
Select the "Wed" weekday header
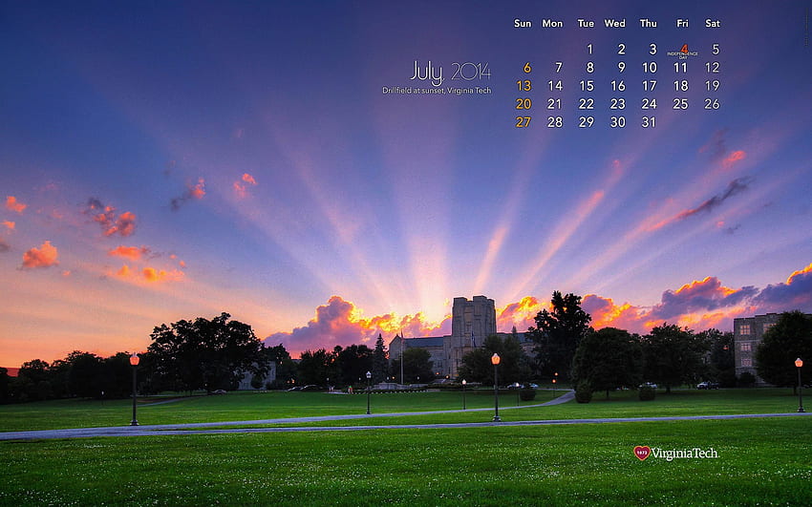pos(614,23)
